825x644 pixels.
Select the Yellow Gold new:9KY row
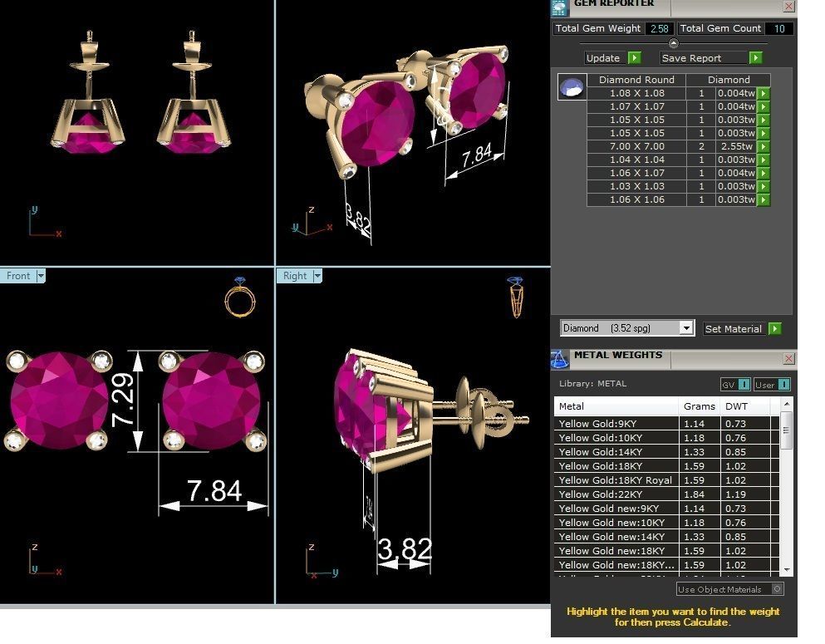coord(666,509)
